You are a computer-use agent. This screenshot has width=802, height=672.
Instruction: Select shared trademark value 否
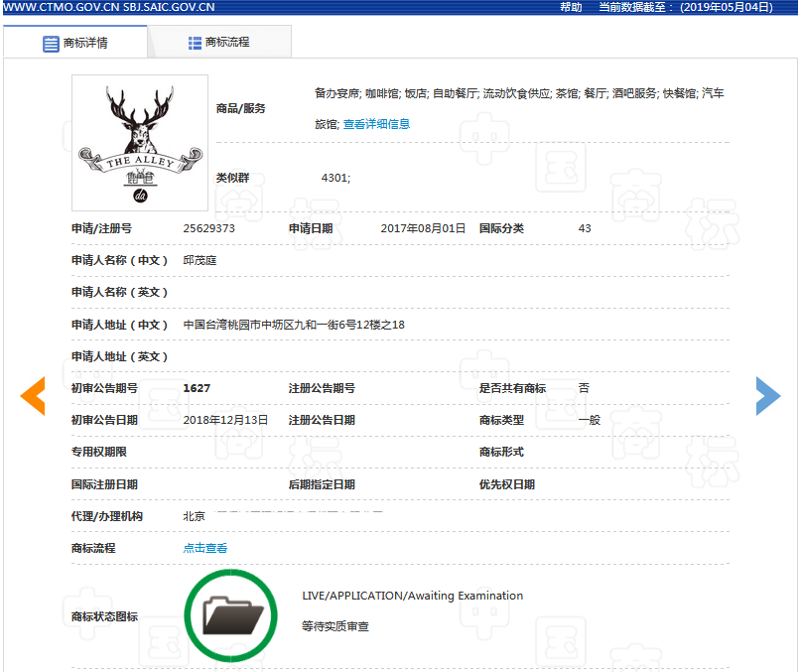click(x=584, y=388)
